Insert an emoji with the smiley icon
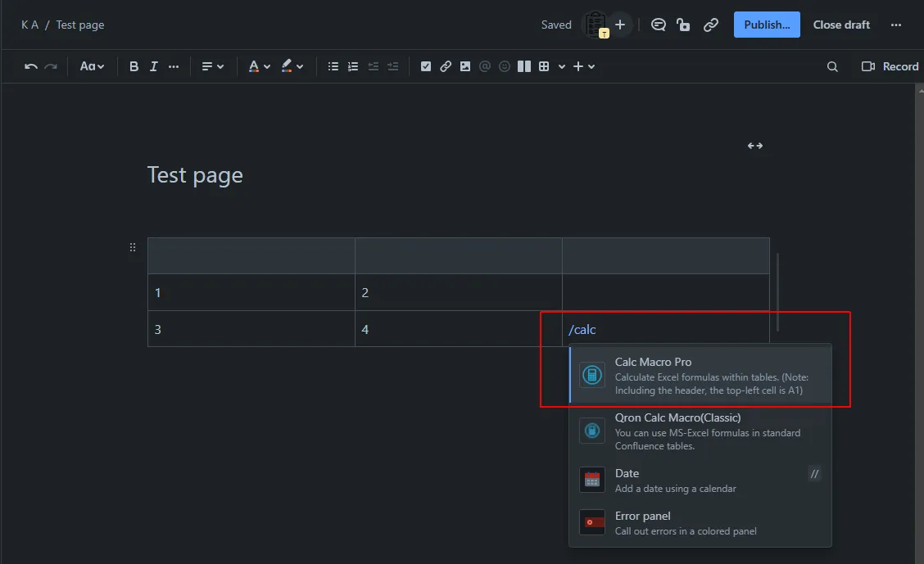 (505, 66)
